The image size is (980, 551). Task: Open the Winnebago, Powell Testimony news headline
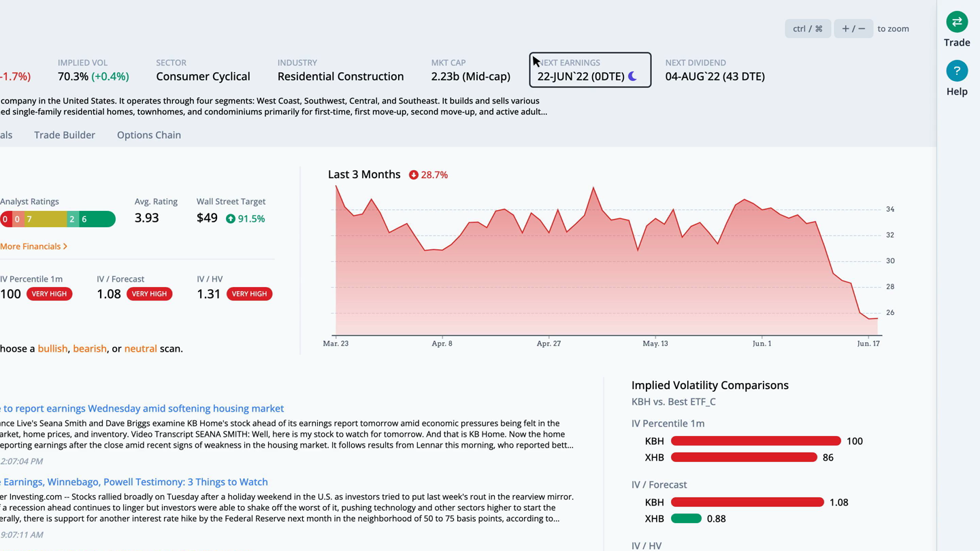coord(134,482)
